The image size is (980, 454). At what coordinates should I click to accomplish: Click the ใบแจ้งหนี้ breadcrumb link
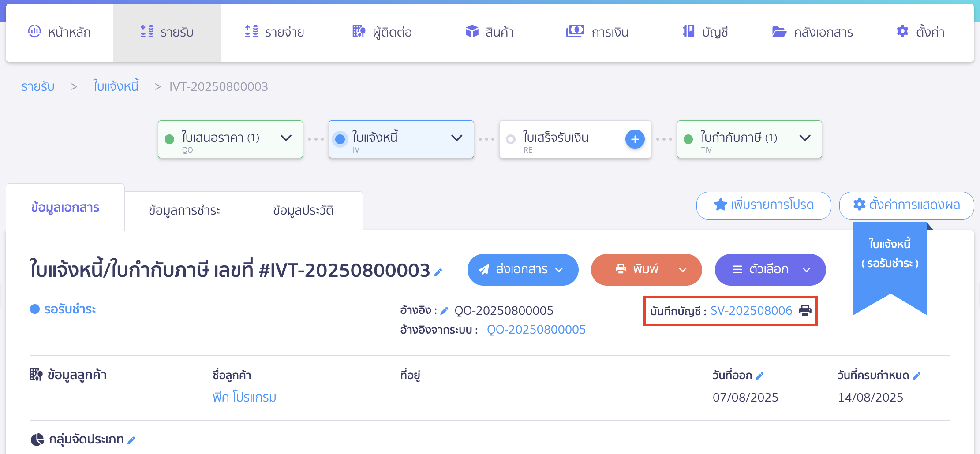coord(116,86)
